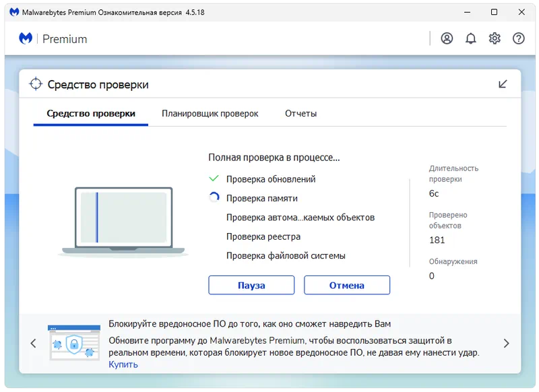
Task: Click the shield promo image in the banner
Action: [74, 343]
